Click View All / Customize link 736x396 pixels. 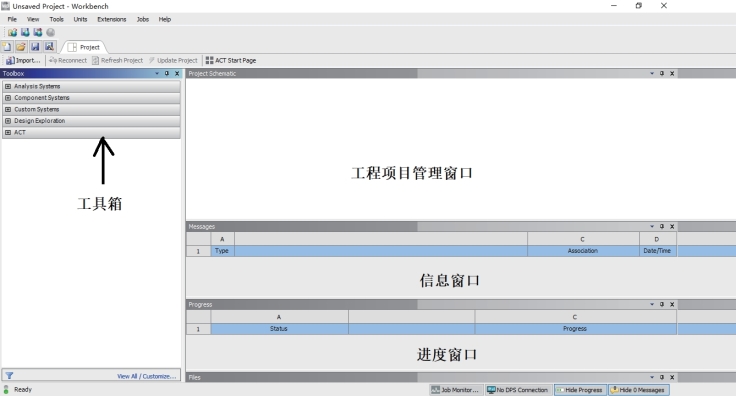[x=146, y=376]
